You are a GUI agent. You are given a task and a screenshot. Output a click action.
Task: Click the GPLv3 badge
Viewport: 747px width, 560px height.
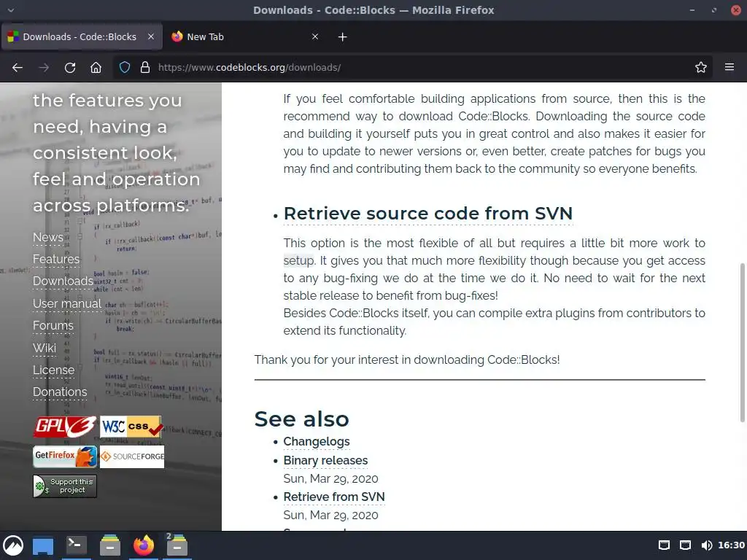click(x=65, y=427)
